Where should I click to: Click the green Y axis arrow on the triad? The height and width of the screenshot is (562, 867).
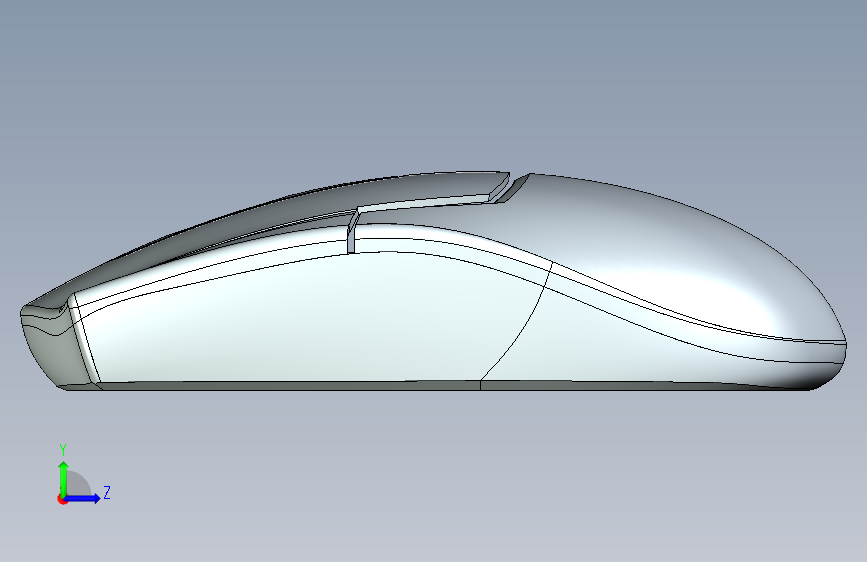point(64,478)
